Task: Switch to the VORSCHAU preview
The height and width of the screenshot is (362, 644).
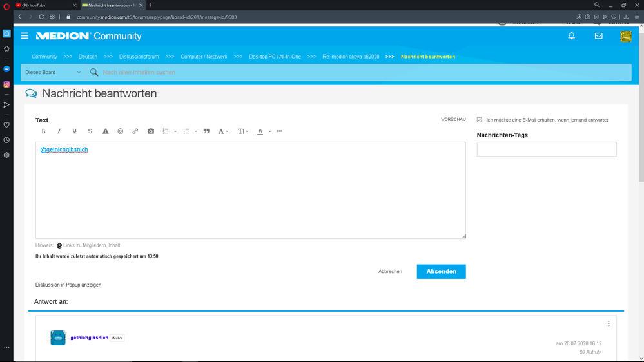Action: (453, 119)
